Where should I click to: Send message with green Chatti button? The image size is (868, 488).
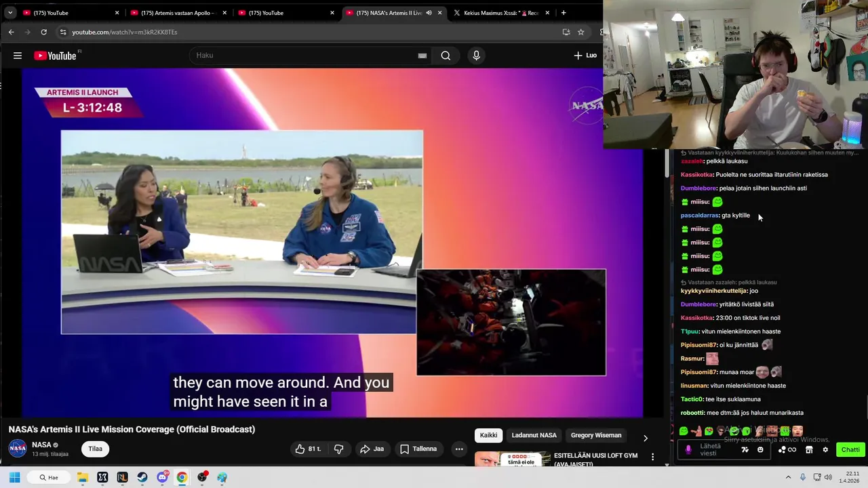(850, 449)
